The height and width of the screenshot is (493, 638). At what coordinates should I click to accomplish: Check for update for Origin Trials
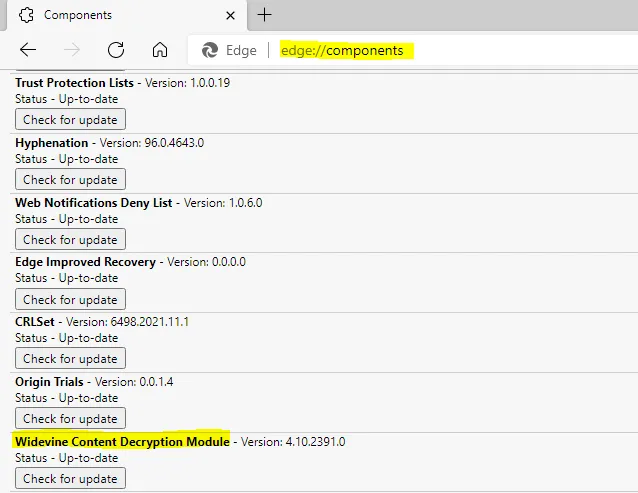pos(70,418)
